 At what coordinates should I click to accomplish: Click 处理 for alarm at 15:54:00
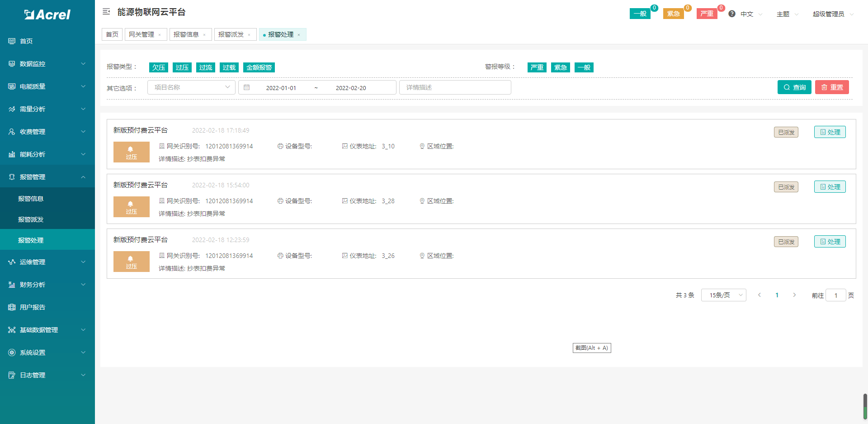click(830, 187)
